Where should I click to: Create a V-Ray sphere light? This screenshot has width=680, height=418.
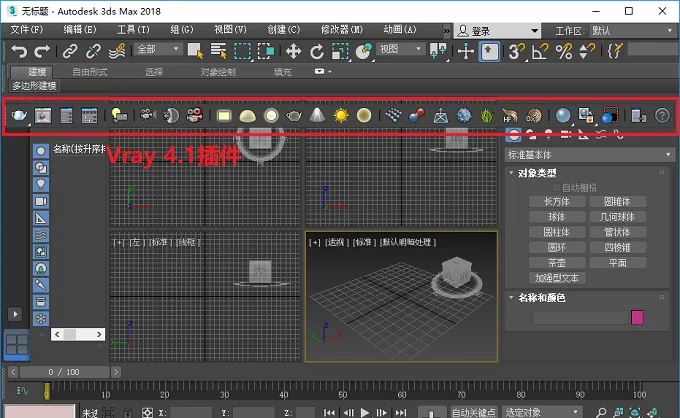271,116
